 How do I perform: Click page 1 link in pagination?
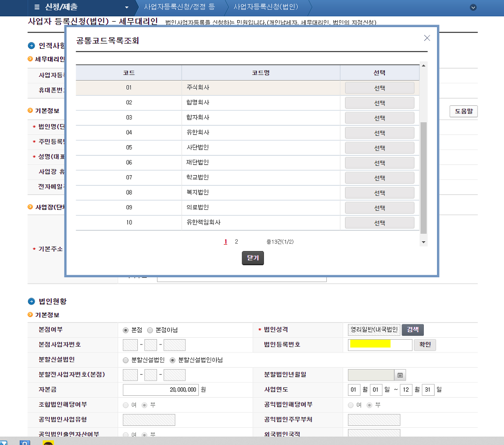[x=225, y=242]
